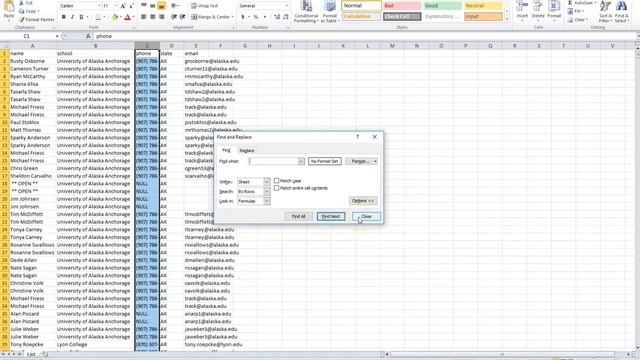
Task: Click Align Text Left icon
Action: pyautogui.click(x=144, y=17)
